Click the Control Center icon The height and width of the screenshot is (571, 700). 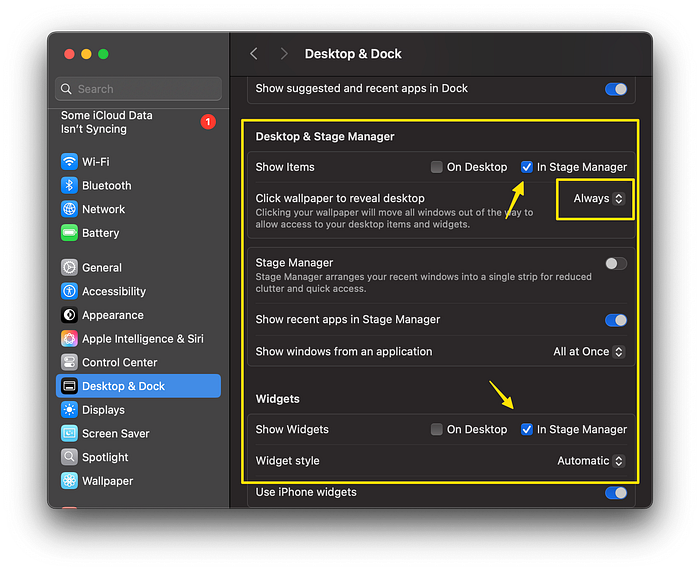click(x=69, y=362)
